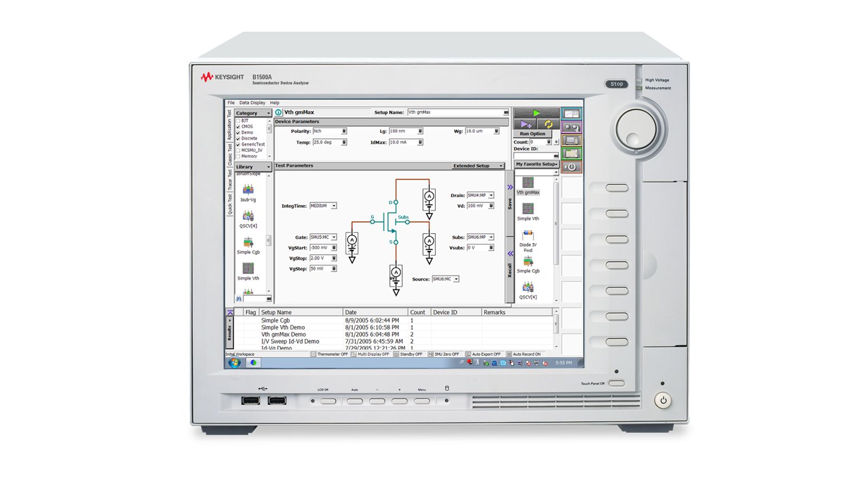Viewport: 868px width, 488px height.
Task: Click the Standby OFF button
Action: point(408,354)
